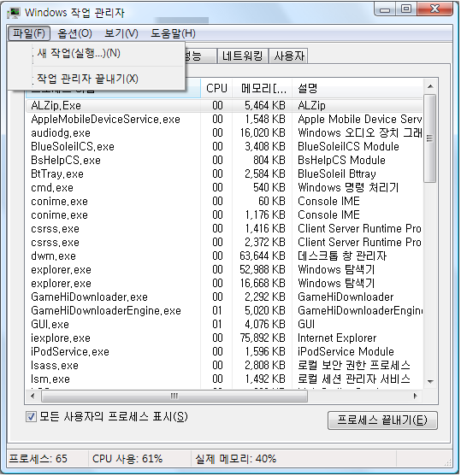
Task: Click the 실제 메모리: 40% status entry
Action: pos(235,458)
